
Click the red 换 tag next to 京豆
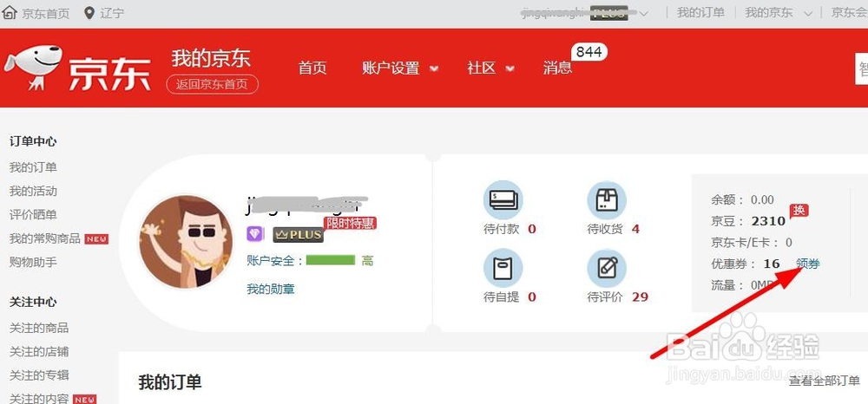coord(799,211)
